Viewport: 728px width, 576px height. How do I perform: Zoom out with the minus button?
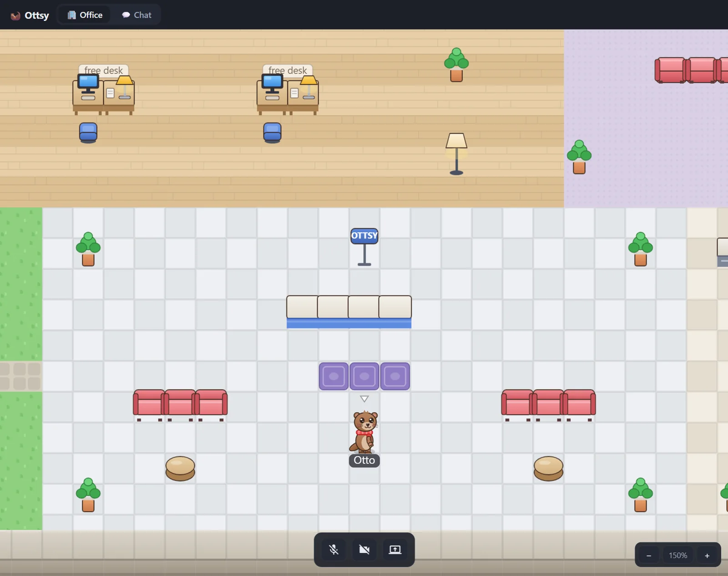coord(649,556)
